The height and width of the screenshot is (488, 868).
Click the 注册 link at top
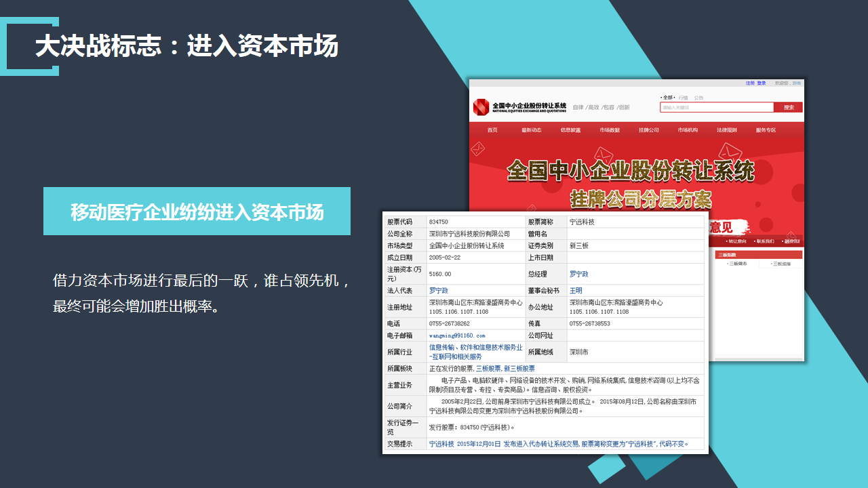tap(750, 83)
